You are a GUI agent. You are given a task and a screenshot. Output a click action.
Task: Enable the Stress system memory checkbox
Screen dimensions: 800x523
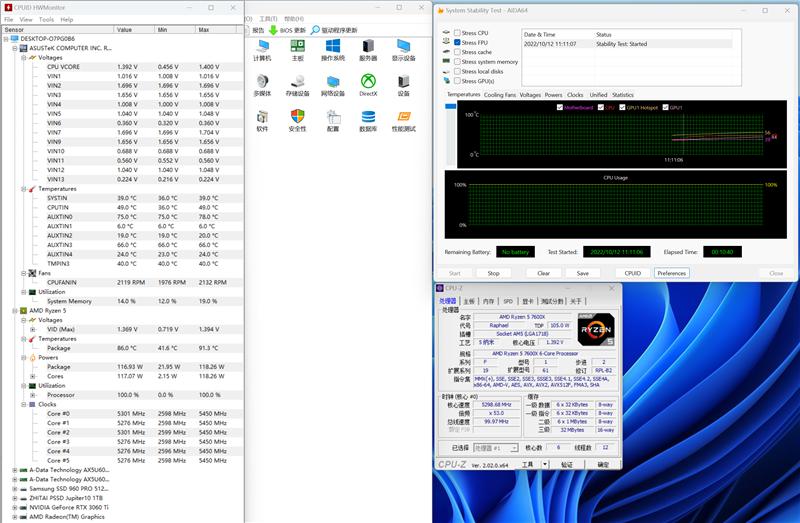457,62
